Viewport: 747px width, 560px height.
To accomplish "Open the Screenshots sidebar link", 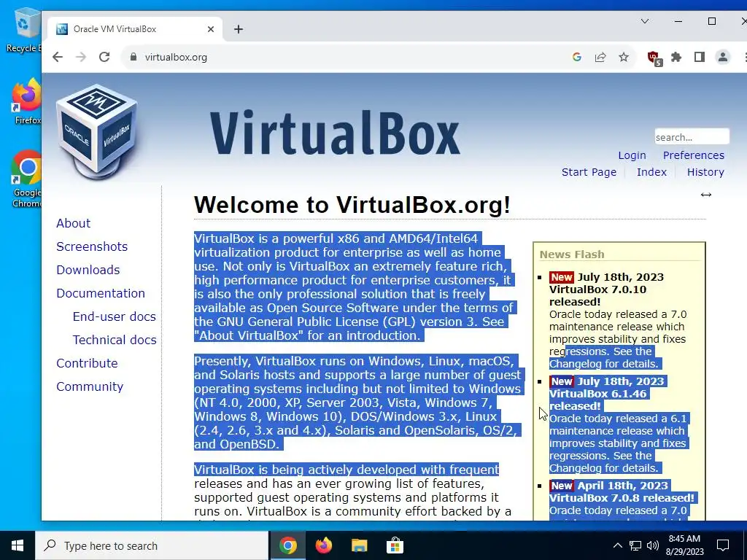I will pos(92,246).
